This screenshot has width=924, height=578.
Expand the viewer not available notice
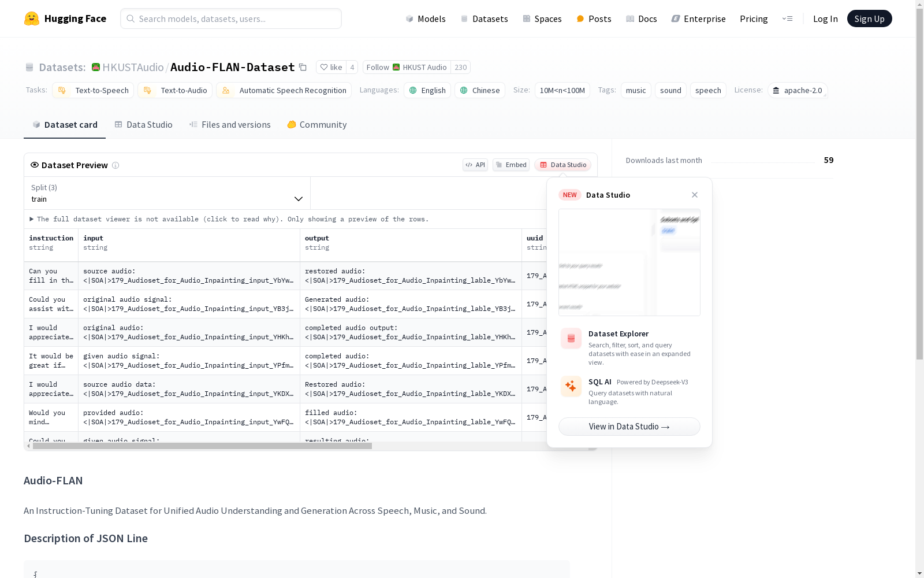click(229, 219)
